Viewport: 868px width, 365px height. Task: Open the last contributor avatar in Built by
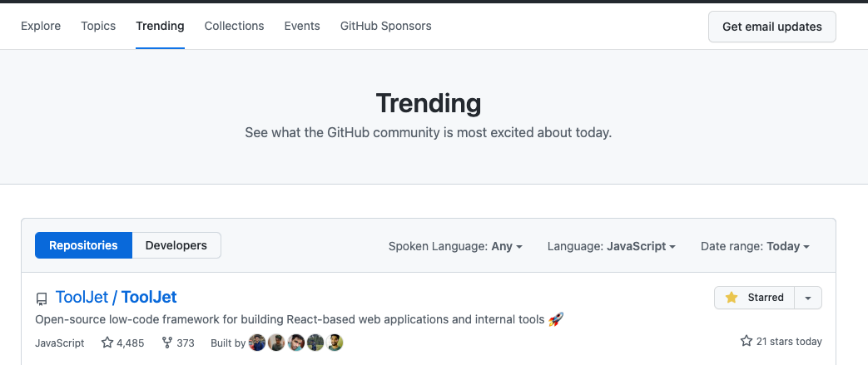[335, 343]
